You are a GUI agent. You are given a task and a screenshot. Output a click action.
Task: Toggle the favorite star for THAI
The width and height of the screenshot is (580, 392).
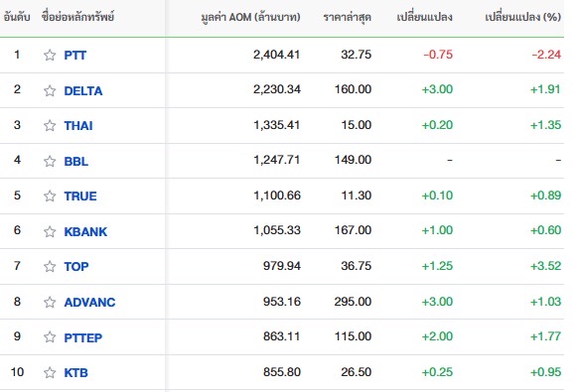tap(50, 126)
